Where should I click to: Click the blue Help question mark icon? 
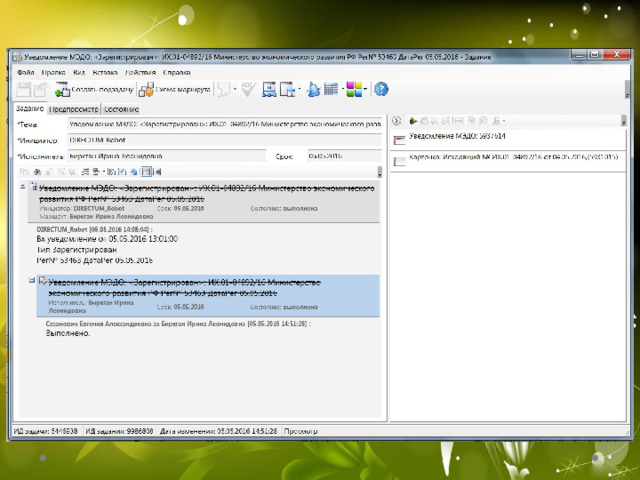point(381,89)
